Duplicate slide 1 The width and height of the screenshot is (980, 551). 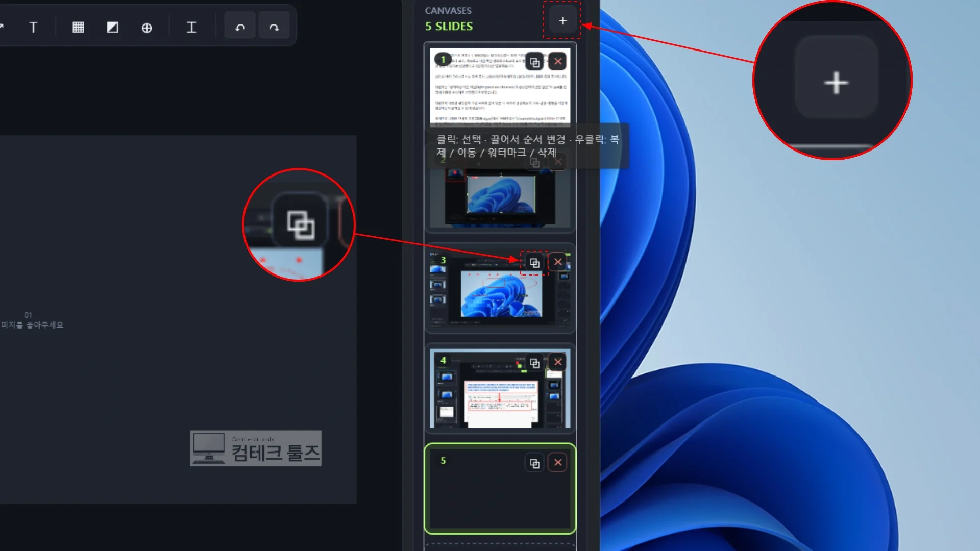534,62
